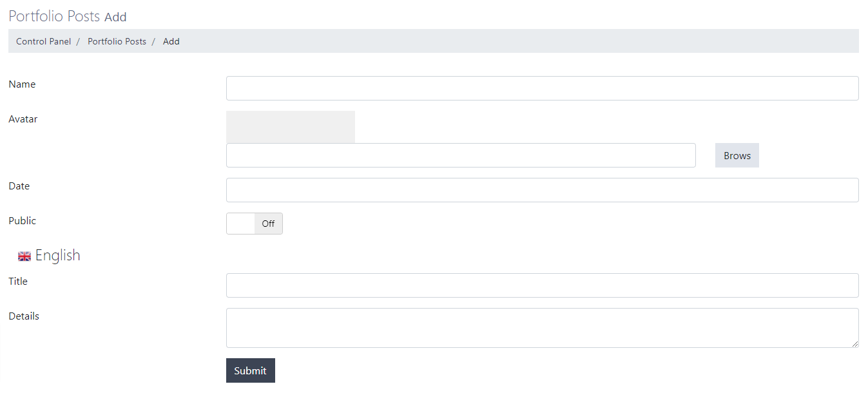The height and width of the screenshot is (393, 868).
Task: Click inside the Details textarea
Action: click(x=542, y=328)
